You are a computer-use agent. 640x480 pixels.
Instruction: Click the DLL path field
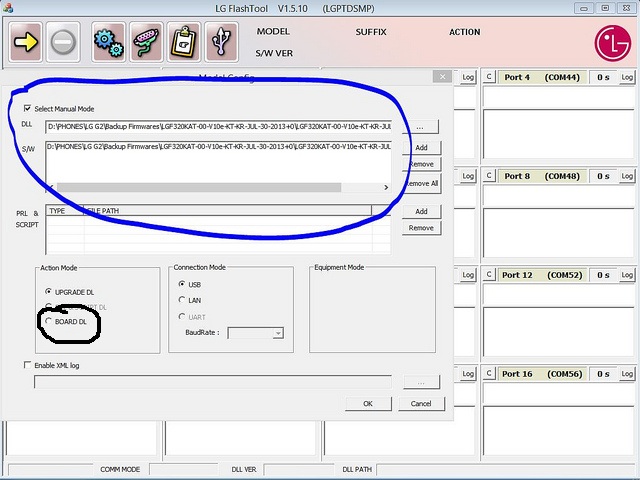pos(218,127)
